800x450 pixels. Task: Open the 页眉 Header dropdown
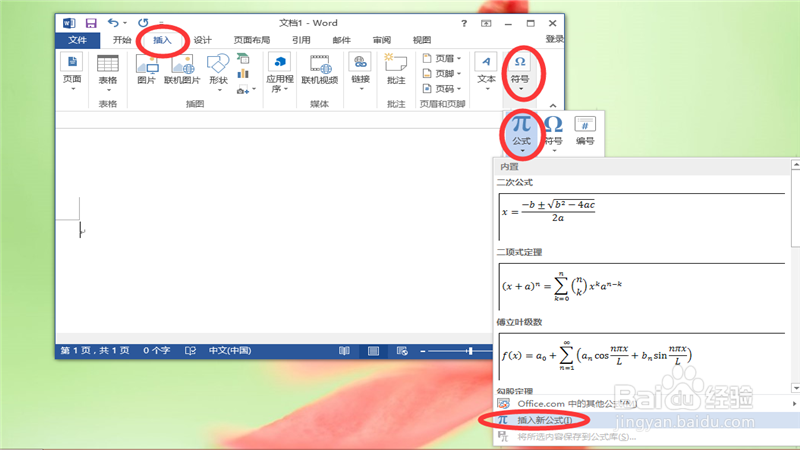(442, 59)
